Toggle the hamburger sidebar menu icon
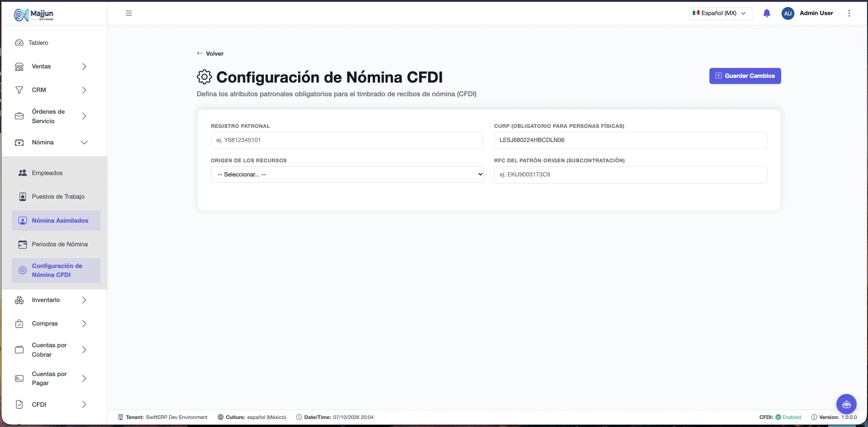This screenshot has height=427, width=868. (129, 13)
